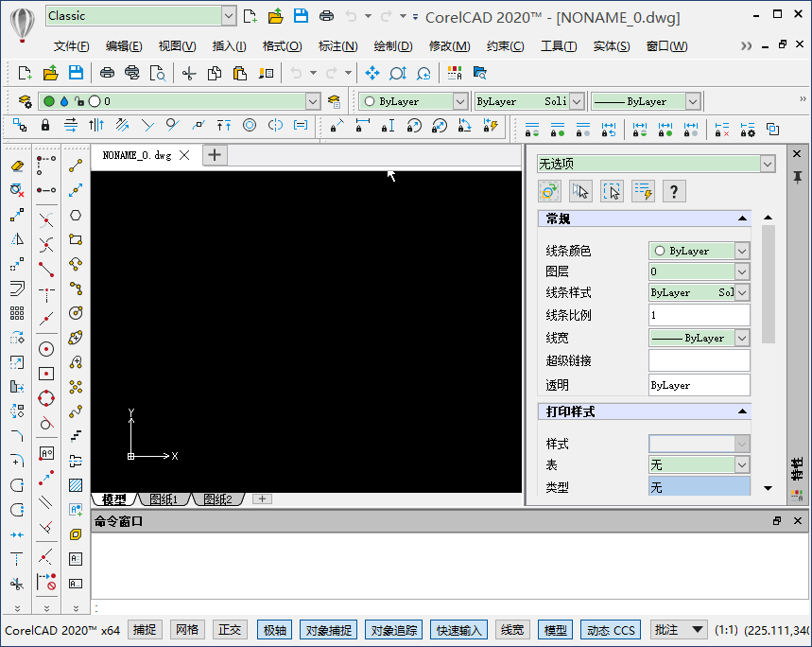Open the 修改(M) menu
Screen dimensions: 812x647
tap(450, 46)
